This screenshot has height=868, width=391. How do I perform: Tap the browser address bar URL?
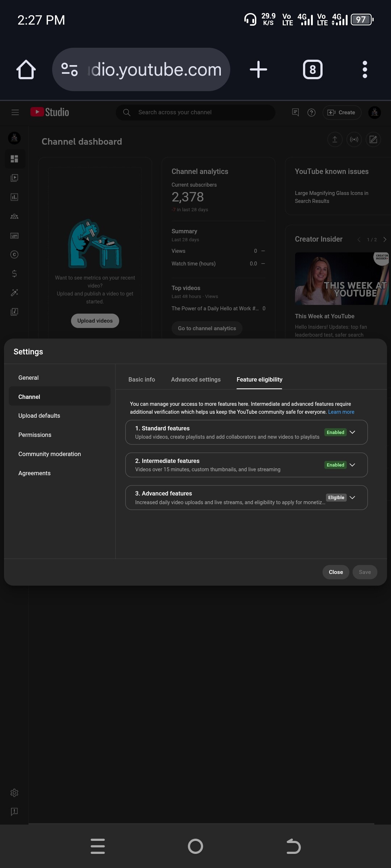[x=155, y=69]
